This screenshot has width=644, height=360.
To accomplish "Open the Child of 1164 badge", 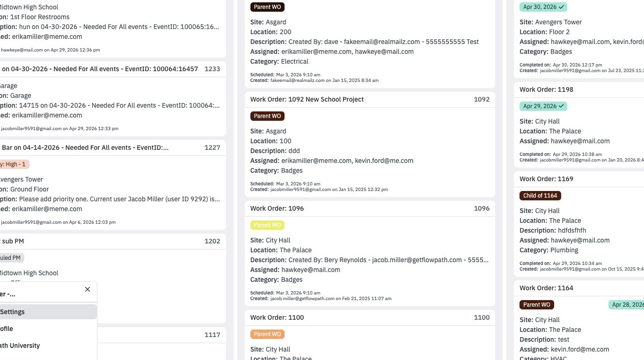I will coord(540,196).
